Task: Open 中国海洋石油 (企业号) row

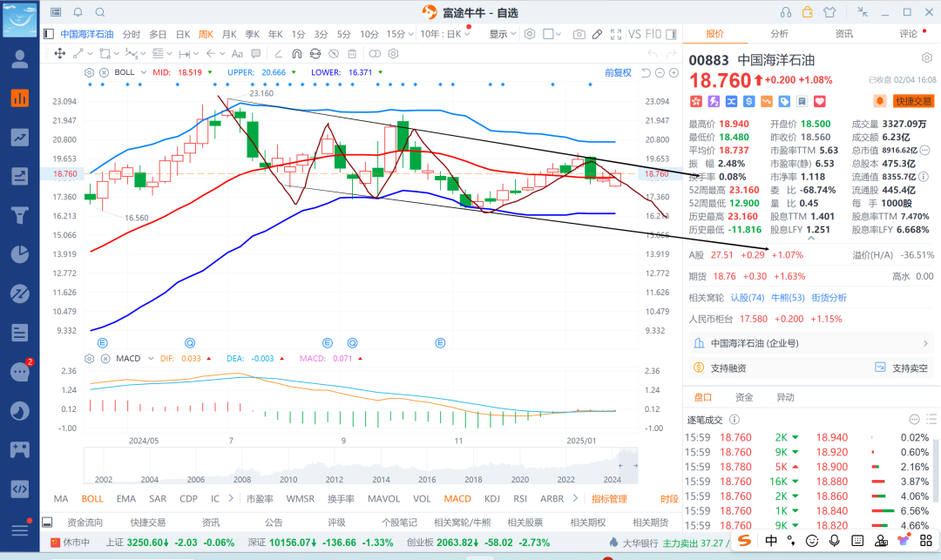Action: [x=811, y=343]
